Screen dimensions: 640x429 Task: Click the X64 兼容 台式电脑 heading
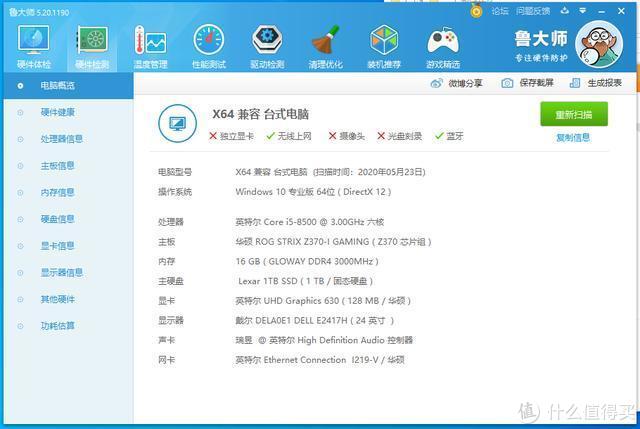click(x=260, y=114)
